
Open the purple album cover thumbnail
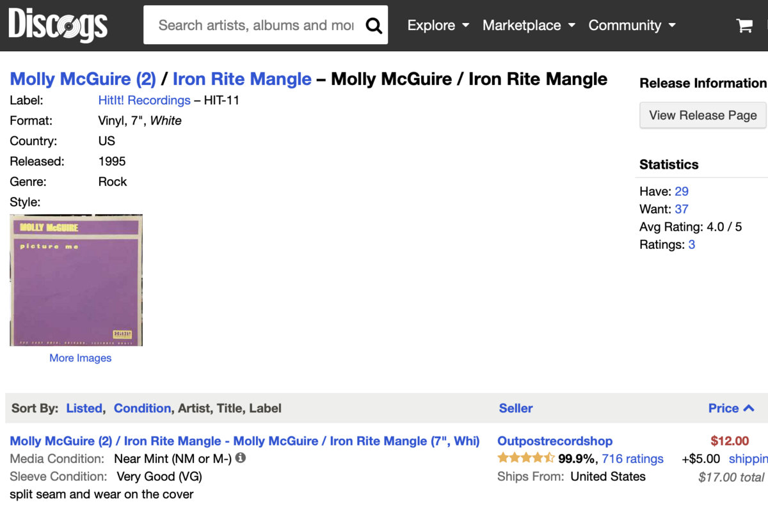point(76,280)
